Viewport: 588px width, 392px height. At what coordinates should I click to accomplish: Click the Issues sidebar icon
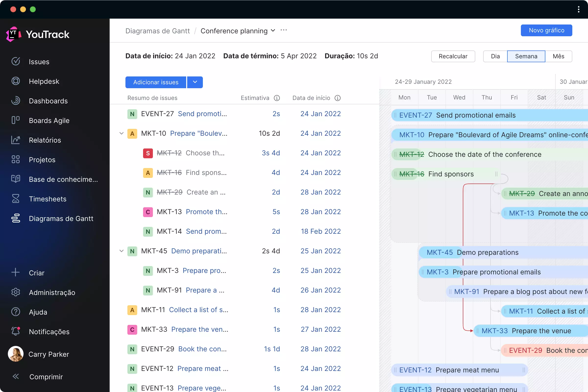(x=15, y=61)
